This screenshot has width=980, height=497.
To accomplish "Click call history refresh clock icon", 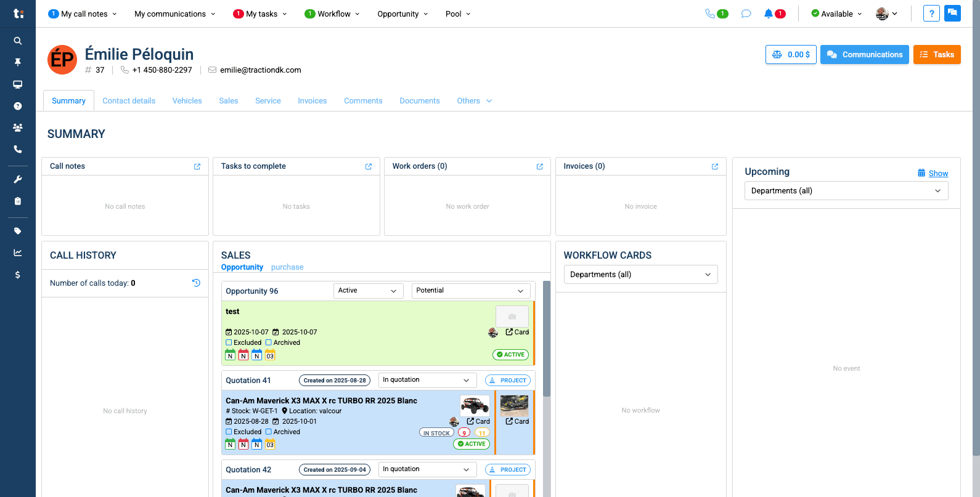I will [x=196, y=283].
